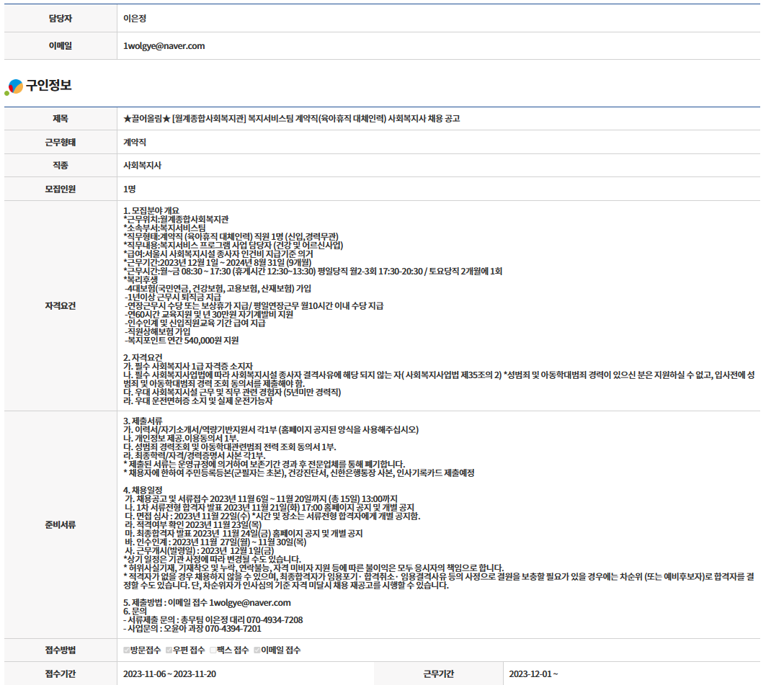Toggle the 우편 접수 checkbox
Viewport: 784px width, 685px height.
[169, 650]
